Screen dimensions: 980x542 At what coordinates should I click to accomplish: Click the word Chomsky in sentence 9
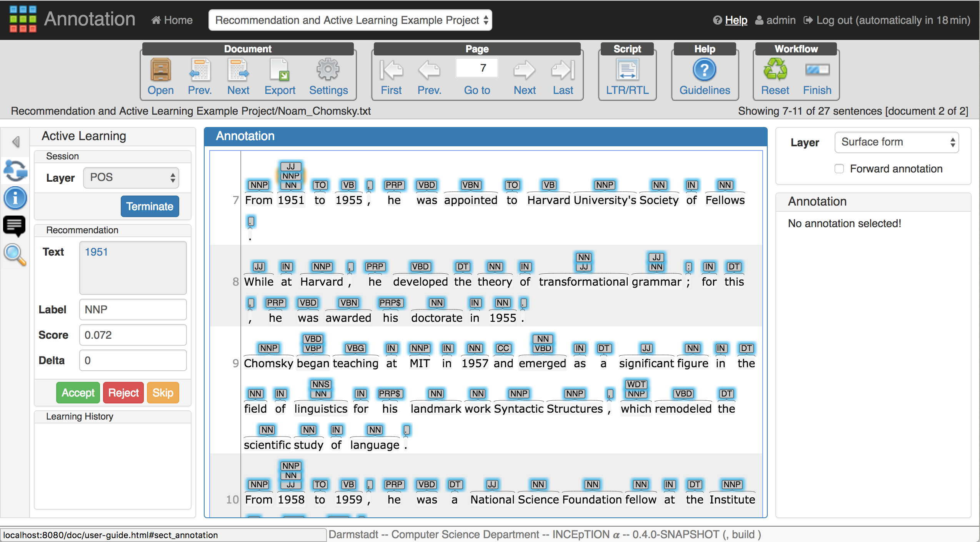pos(268,363)
